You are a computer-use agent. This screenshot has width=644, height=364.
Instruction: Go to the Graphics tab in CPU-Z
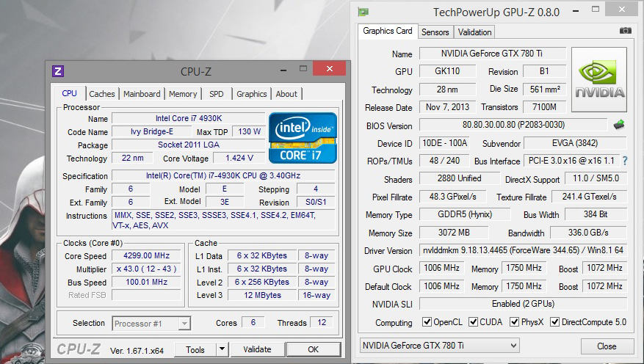(252, 94)
